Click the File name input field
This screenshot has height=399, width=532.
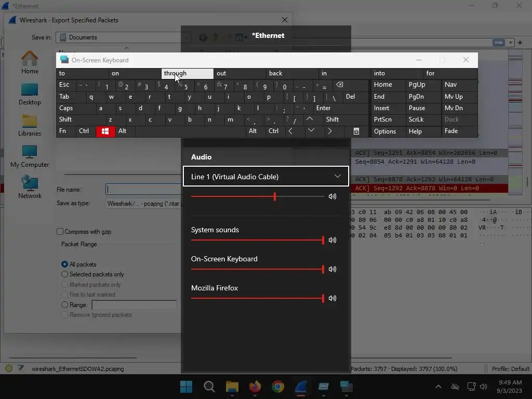click(144, 189)
